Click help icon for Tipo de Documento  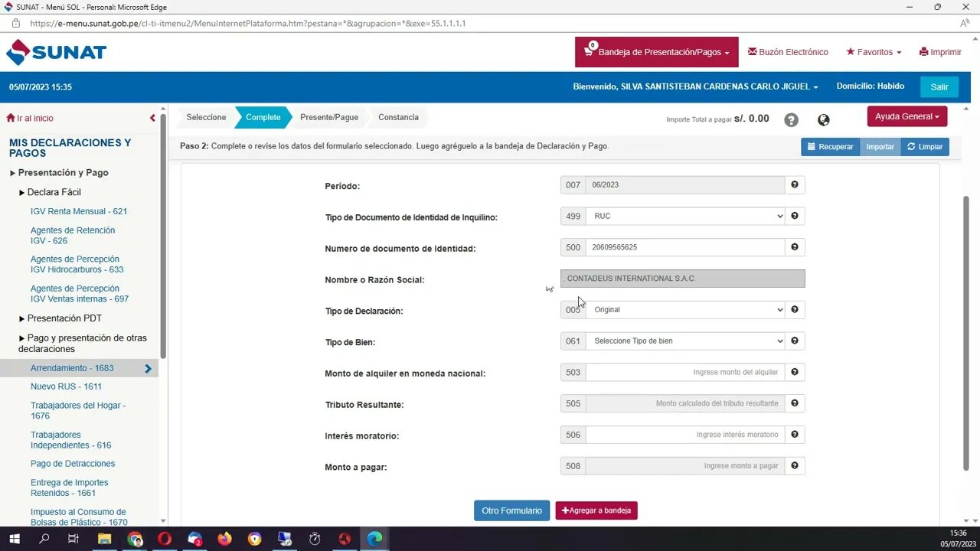pos(795,216)
